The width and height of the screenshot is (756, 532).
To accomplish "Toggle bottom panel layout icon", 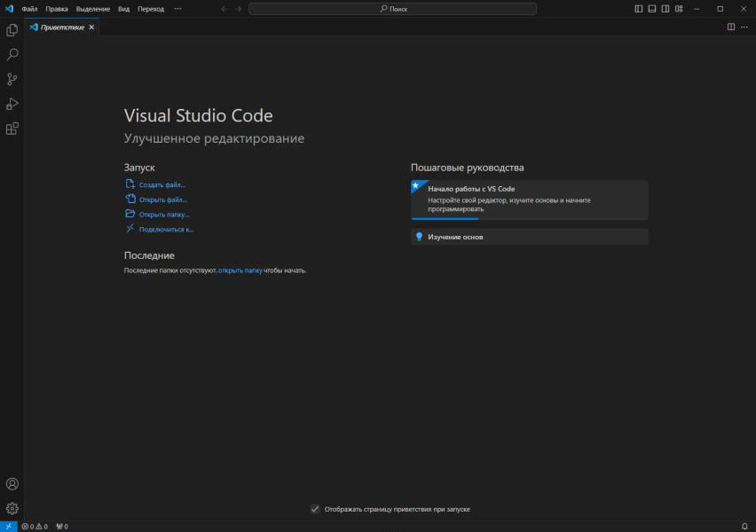I will point(652,9).
